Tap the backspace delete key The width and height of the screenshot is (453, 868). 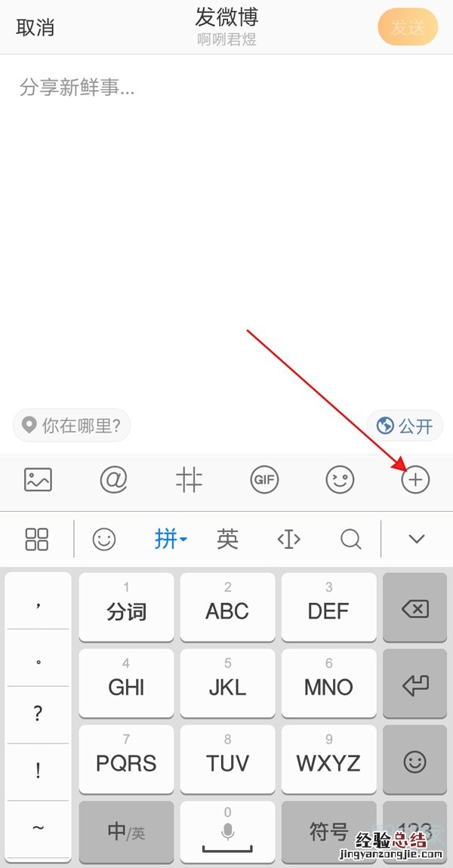(x=414, y=608)
